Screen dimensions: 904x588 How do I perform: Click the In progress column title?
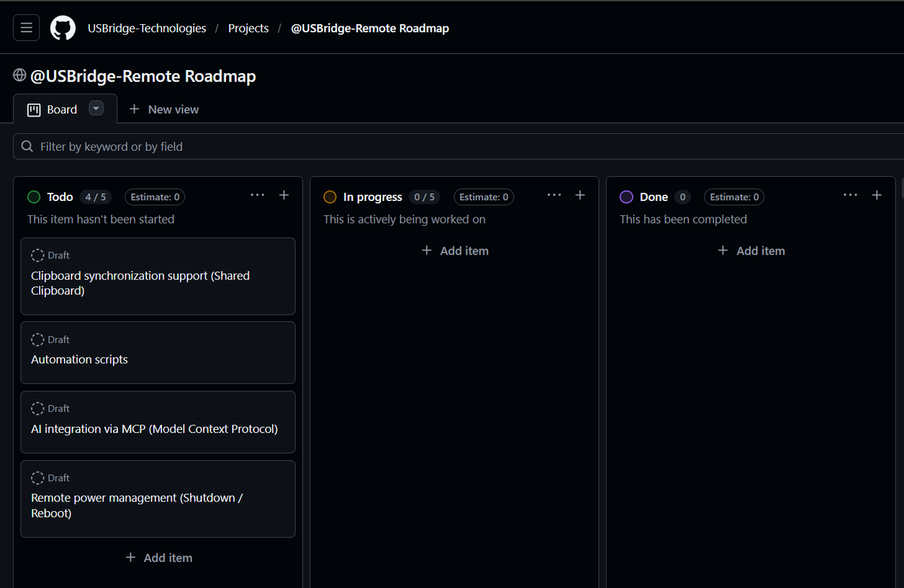click(373, 197)
